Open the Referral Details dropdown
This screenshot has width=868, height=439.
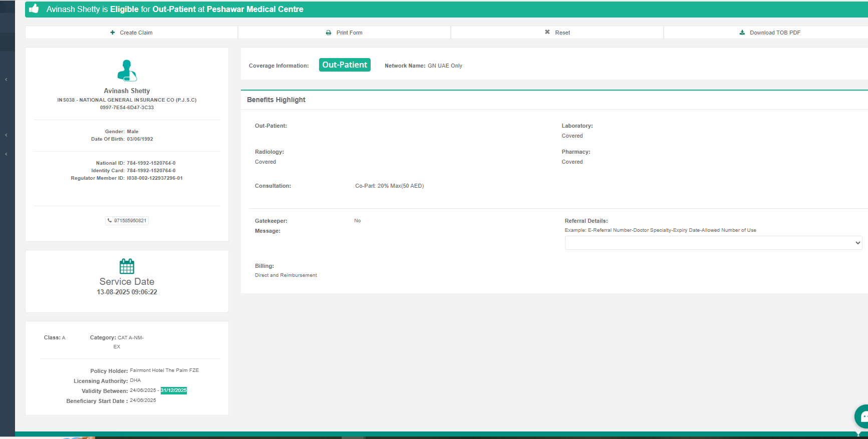[x=713, y=243]
